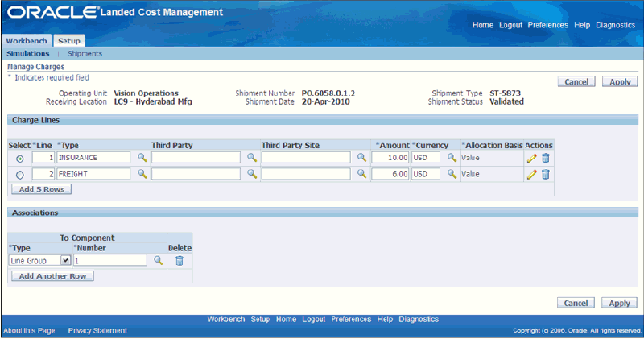Click Home in the top navigation
The width and height of the screenshot is (644, 339).
(482, 25)
